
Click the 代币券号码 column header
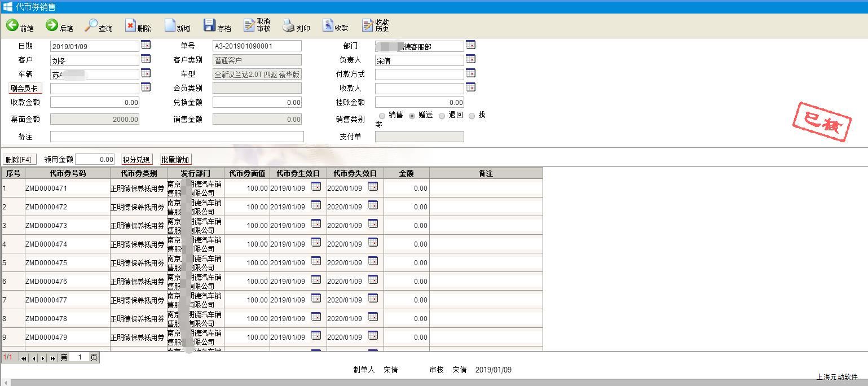tap(68, 173)
